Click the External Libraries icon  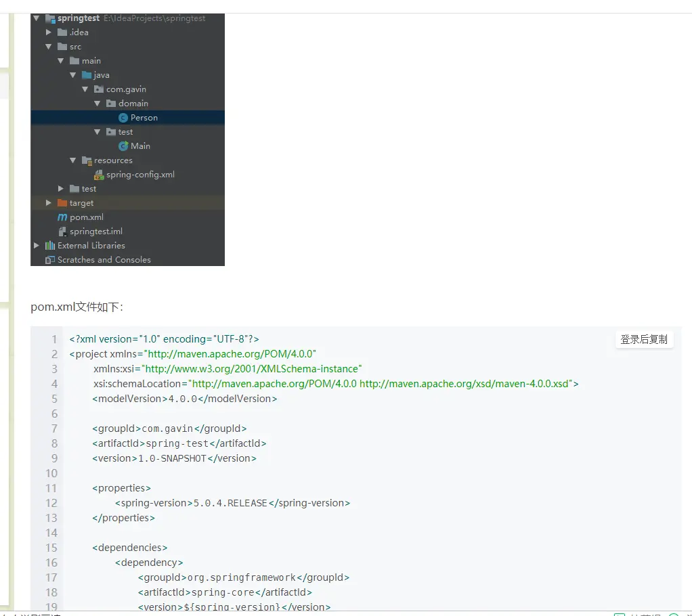click(50, 245)
